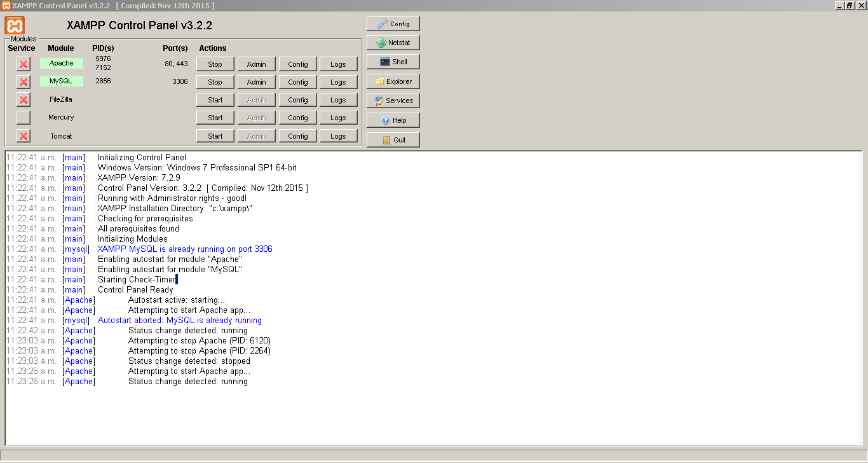Click log line 'XAMPP MySQL is already running on port 3306'

(185, 249)
